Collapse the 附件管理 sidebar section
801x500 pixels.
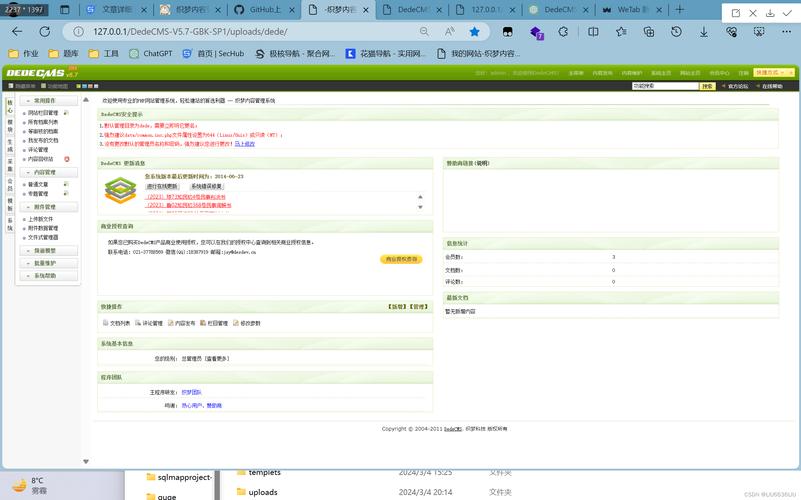coord(49,207)
